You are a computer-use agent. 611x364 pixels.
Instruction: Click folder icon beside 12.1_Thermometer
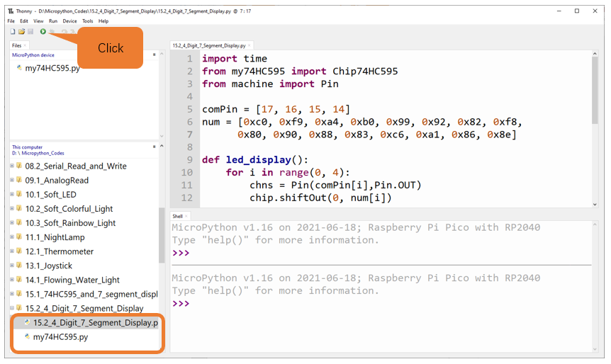click(18, 251)
